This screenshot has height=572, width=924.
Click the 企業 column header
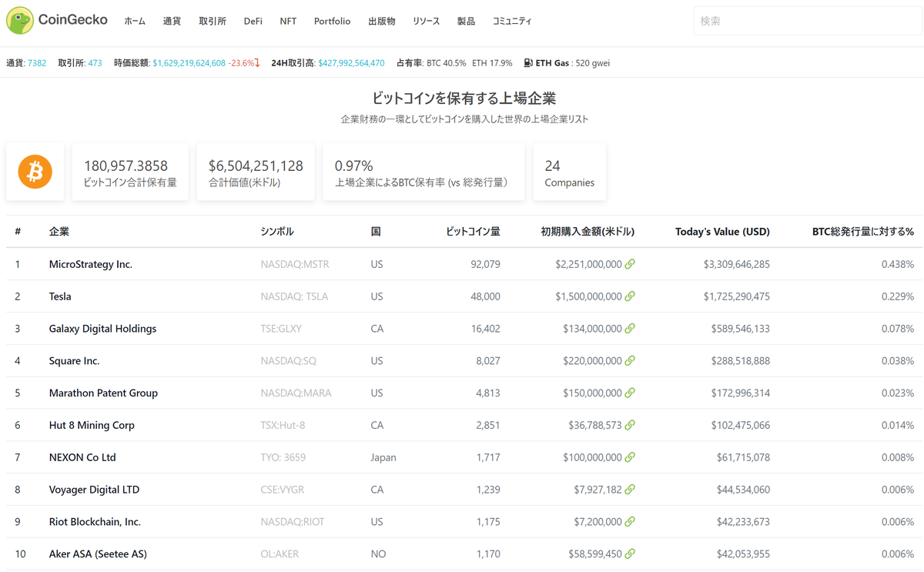pos(59,232)
